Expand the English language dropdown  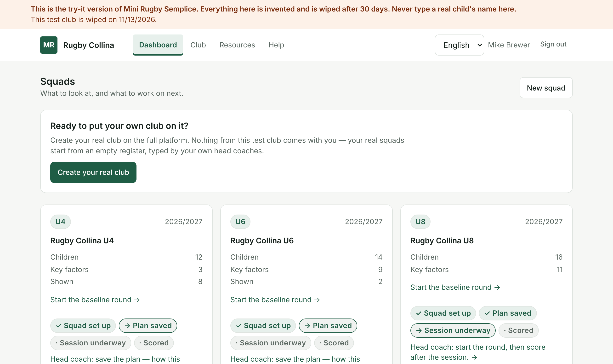[x=459, y=45]
